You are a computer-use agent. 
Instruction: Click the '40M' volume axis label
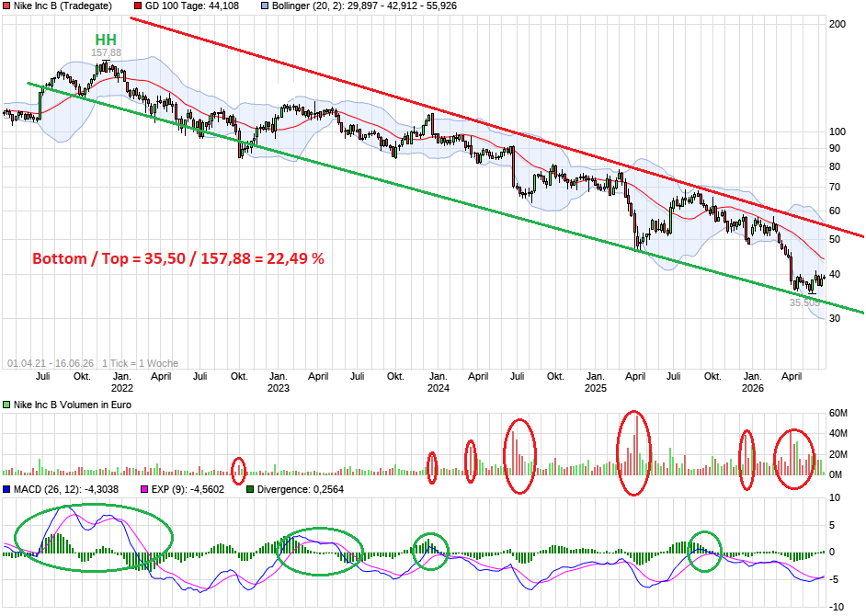838,434
